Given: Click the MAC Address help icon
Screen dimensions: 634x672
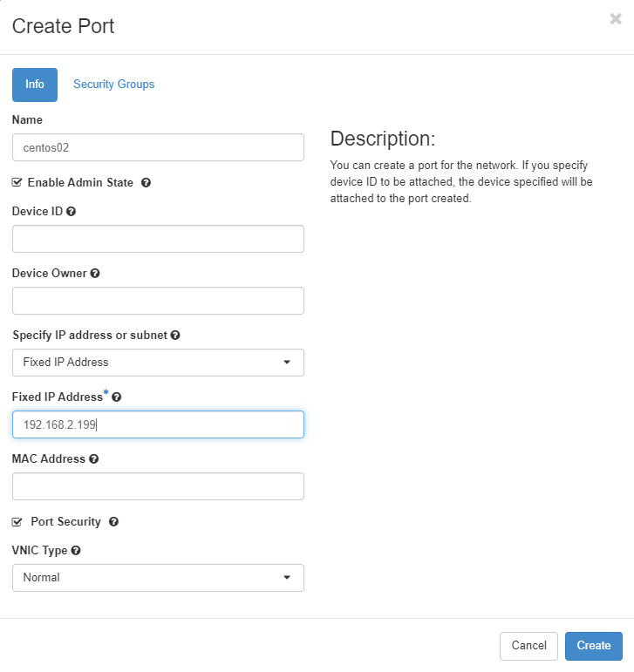Looking at the screenshot, I should (93, 458).
